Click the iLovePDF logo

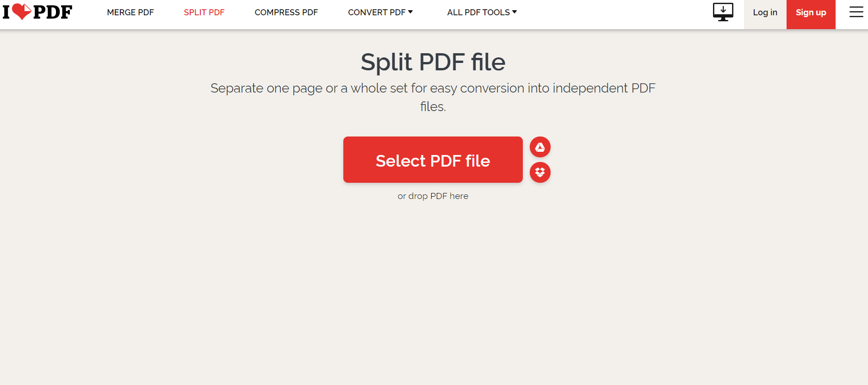pos(37,12)
